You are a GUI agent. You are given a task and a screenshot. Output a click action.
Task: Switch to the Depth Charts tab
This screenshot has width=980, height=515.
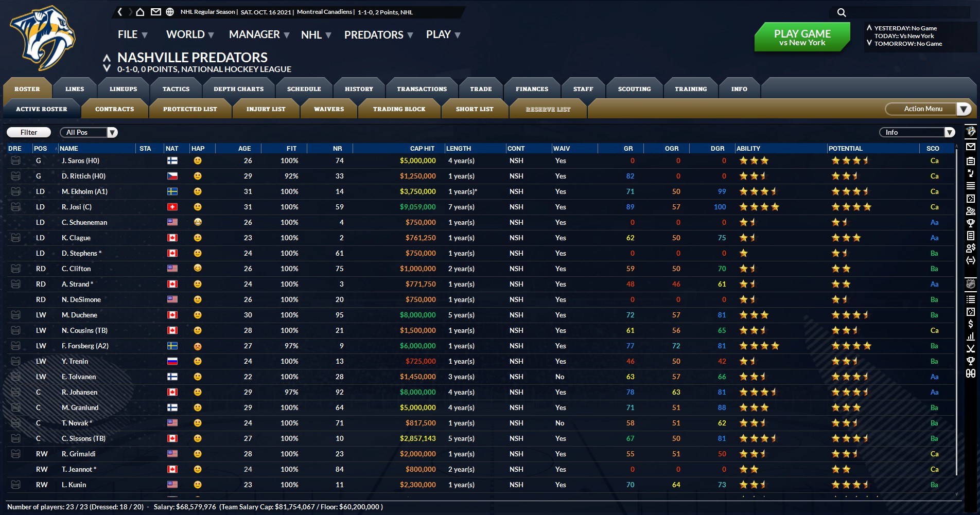click(x=238, y=89)
